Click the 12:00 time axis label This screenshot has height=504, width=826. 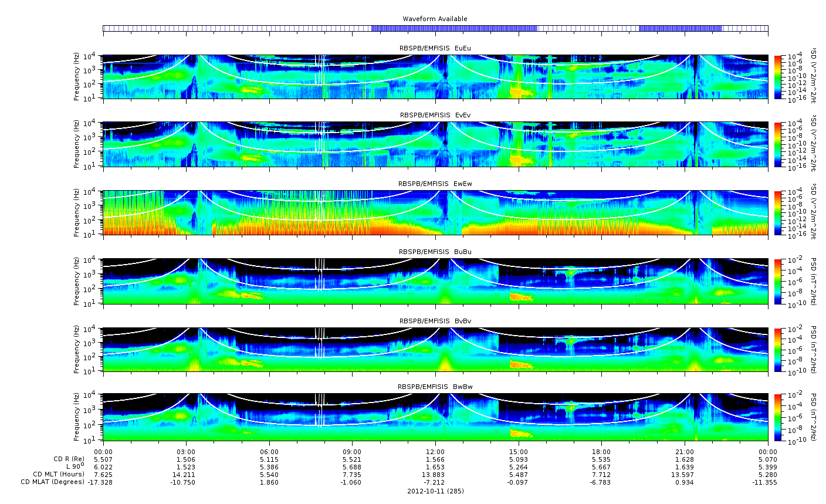pyautogui.click(x=435, y=451)
